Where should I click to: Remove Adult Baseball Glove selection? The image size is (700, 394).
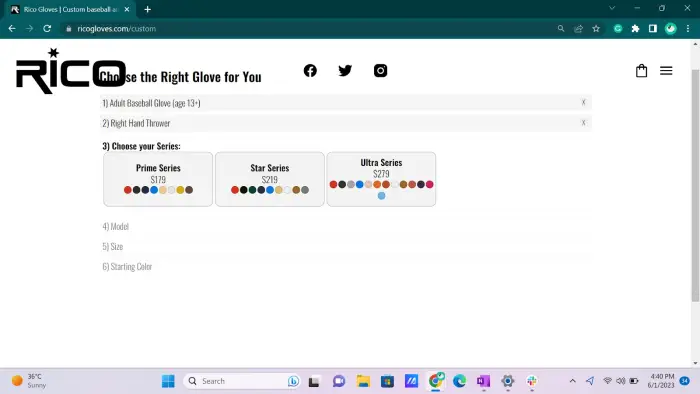coord(583,103)
